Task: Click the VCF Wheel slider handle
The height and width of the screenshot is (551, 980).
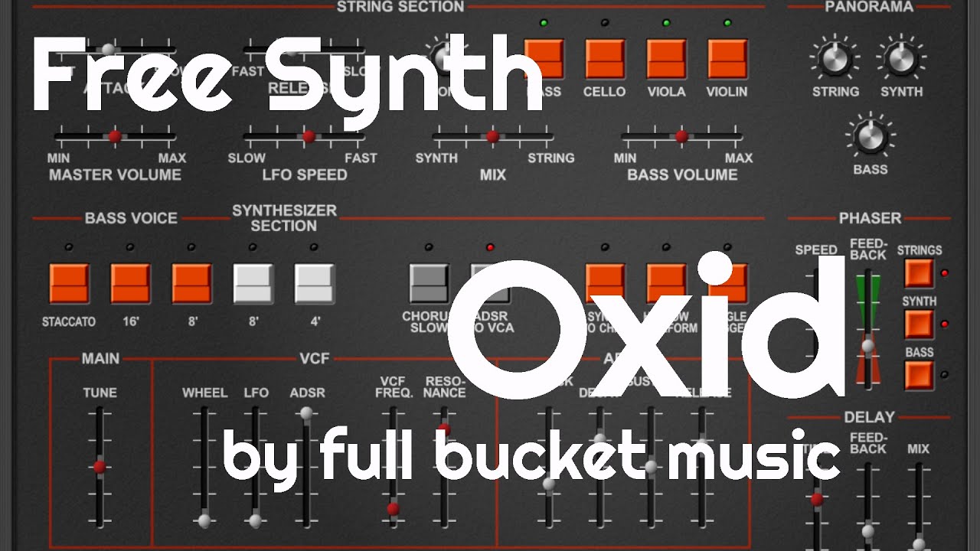Action: tap(204, 521)
